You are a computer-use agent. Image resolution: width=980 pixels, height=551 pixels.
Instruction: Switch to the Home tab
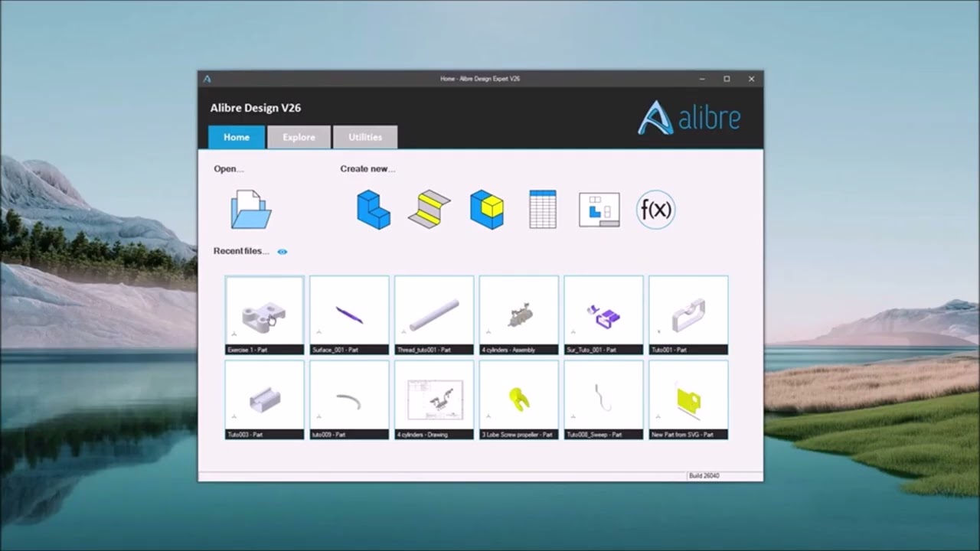pyautogui.click(x=237, y=137)
